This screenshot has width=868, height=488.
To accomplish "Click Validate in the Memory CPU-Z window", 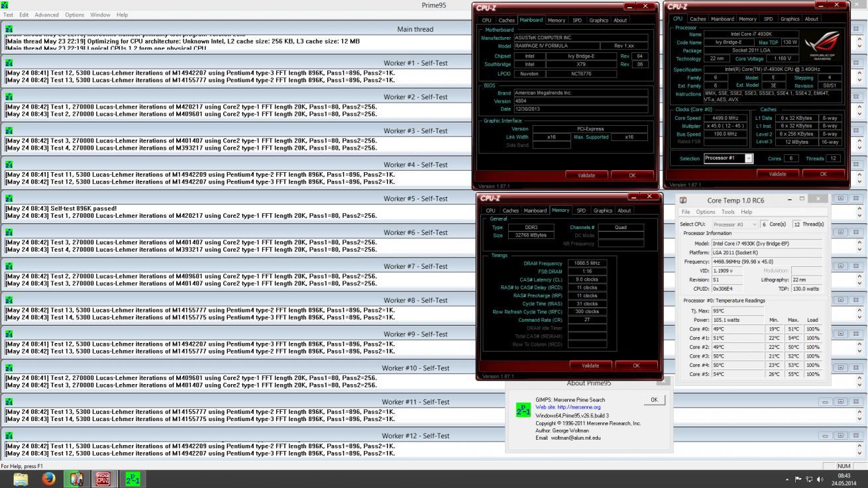I will (x=590, y=366).
